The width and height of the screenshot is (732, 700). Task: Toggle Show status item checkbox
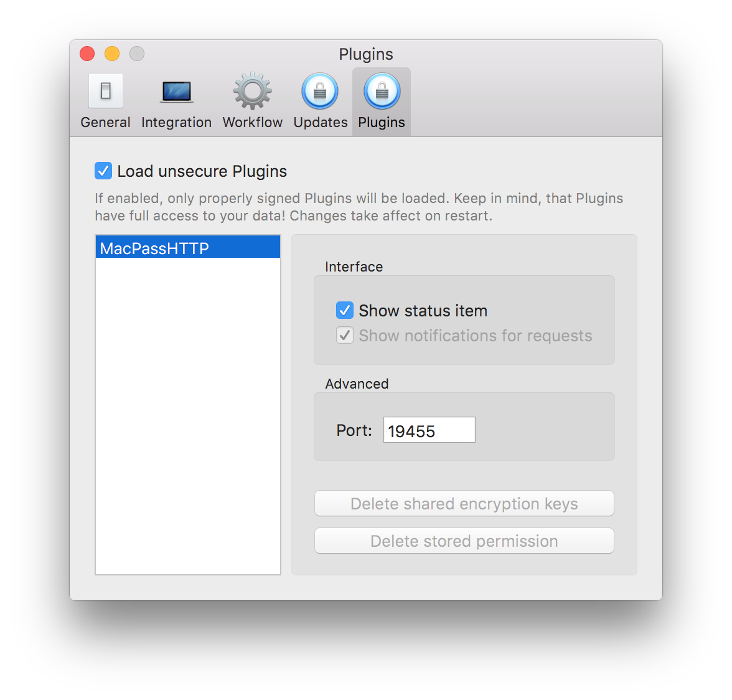tap(345, 310)
